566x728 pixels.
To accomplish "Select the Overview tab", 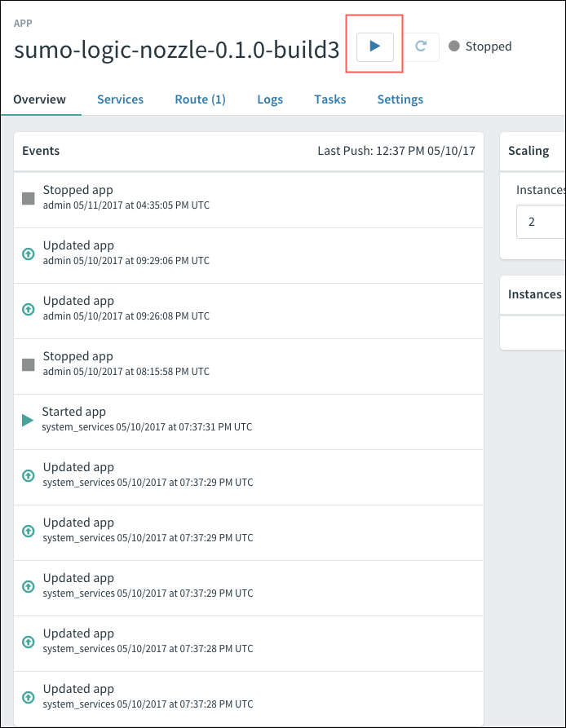I will [x=40, y=99].
